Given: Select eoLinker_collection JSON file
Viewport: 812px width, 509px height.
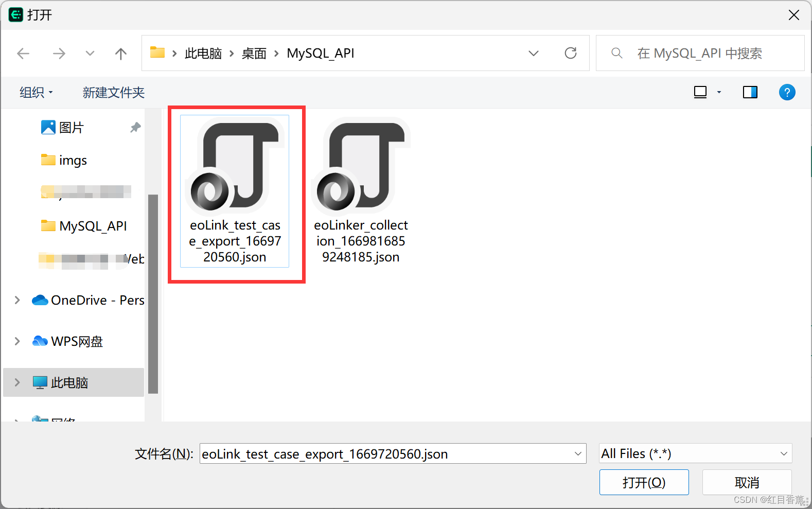Looking at the screenshot, I should point(361,191).
